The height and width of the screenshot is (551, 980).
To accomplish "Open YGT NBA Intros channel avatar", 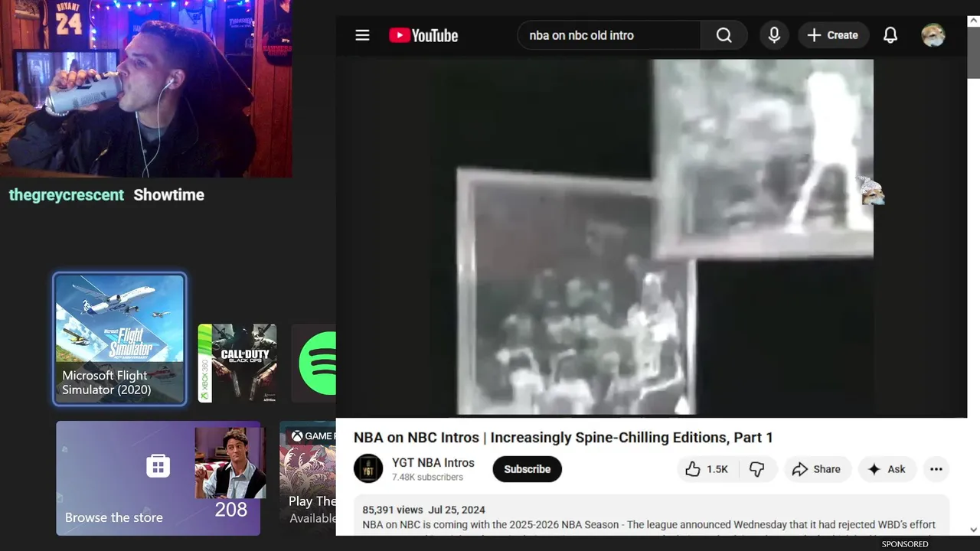I will tap(368, 469).
